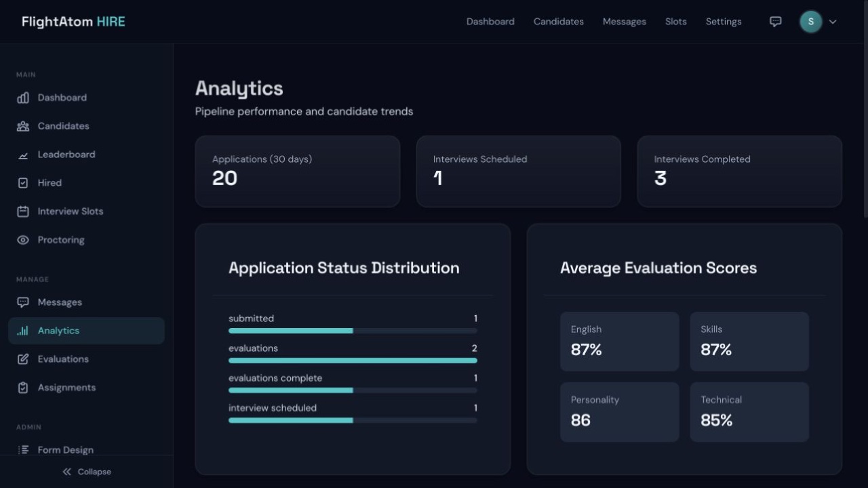This screenshot has width=868, height=488.
Task: Click the count 2 beside evaluations
Action: [x=475, y=348]
